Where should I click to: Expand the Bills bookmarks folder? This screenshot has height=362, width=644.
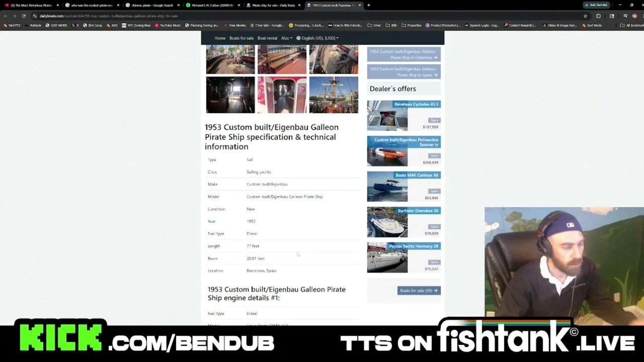point(391,25)
